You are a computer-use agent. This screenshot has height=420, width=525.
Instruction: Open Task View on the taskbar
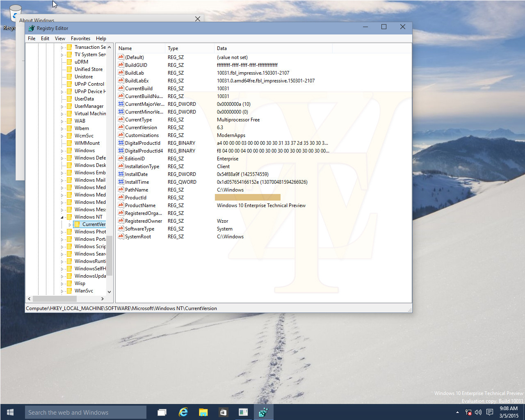(162, 412)
